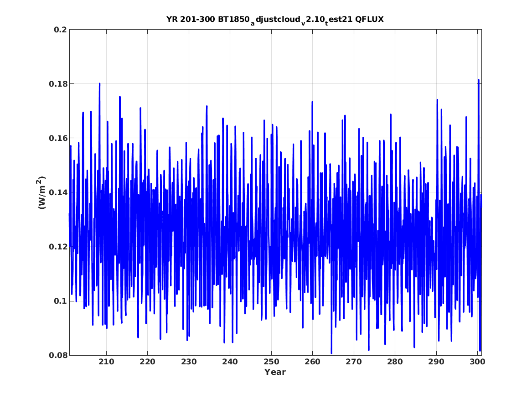Click the x-axis tick label 230

coord(189,362)
